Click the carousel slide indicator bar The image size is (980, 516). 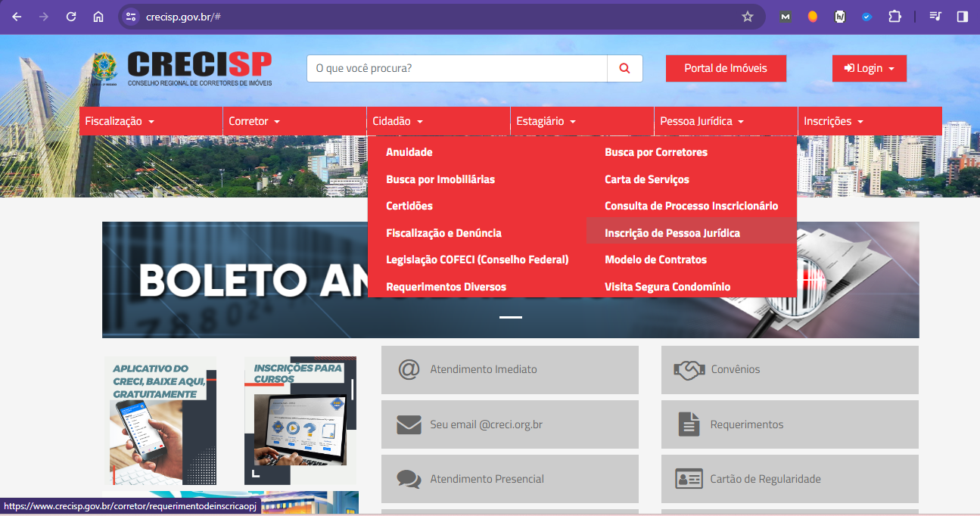511,317
